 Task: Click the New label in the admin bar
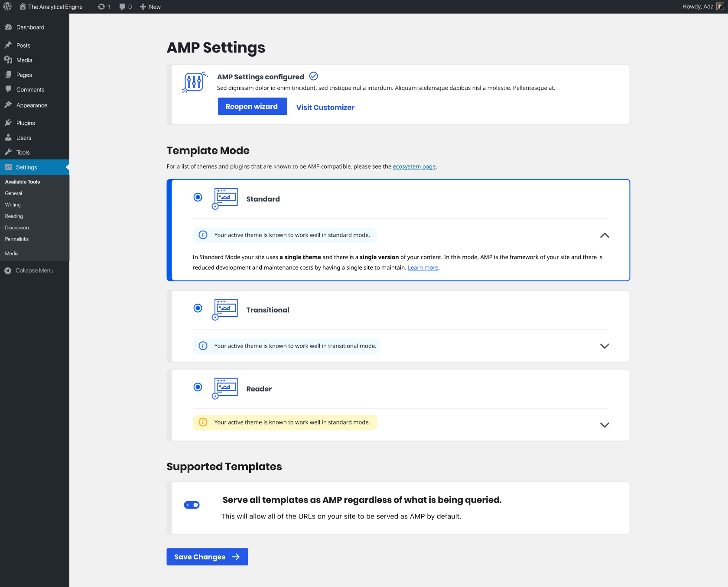coord(155,7)
